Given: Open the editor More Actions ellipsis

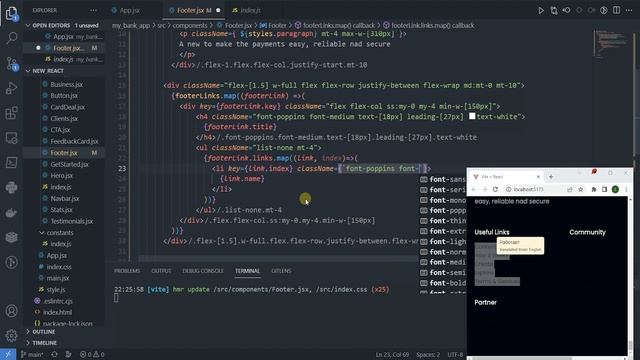Looking at the screenshot, I should 629,10.
